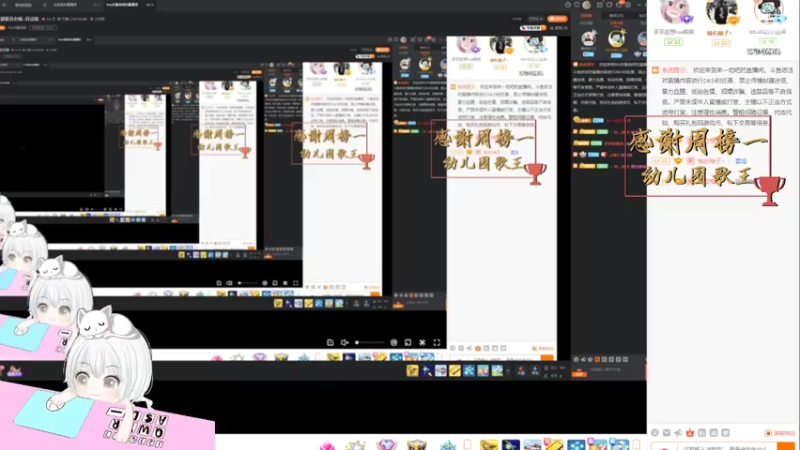This screenshot has width=800, height=450.
Task: Select the purple diamond gift in bottom gift bar
Action: click(387, 445)
